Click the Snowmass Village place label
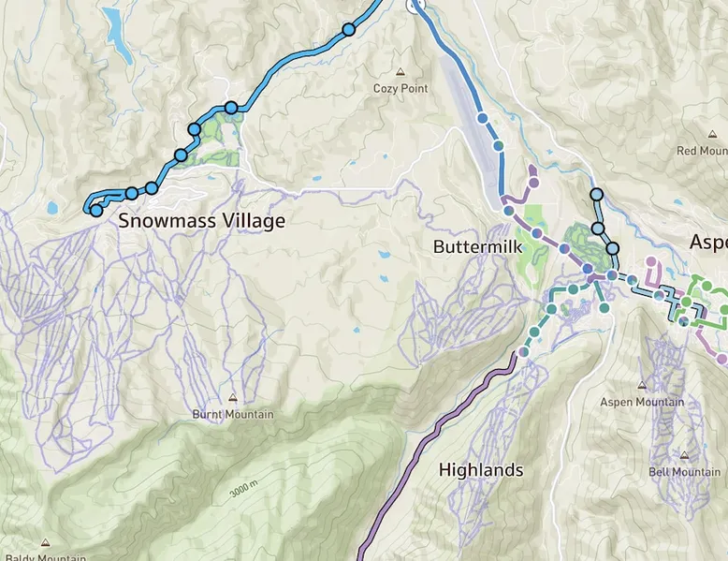Screen dimensions: 728x561 coord(201,221)
